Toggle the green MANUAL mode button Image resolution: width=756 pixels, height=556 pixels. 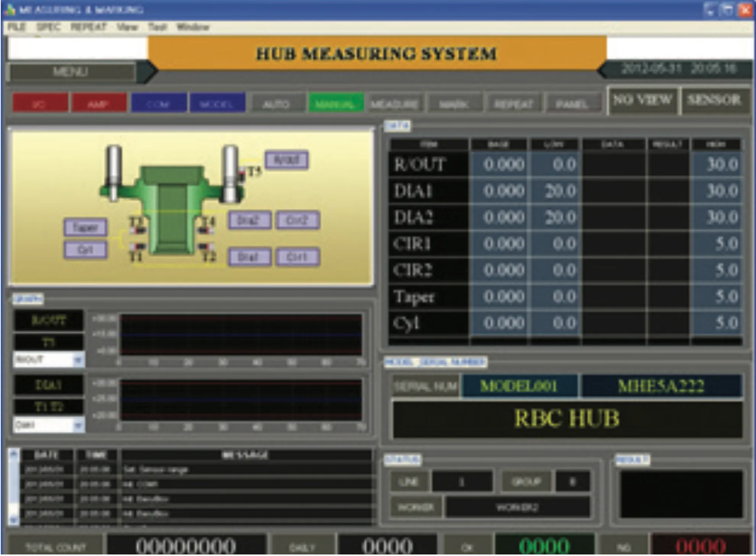(x=336, y=104)
